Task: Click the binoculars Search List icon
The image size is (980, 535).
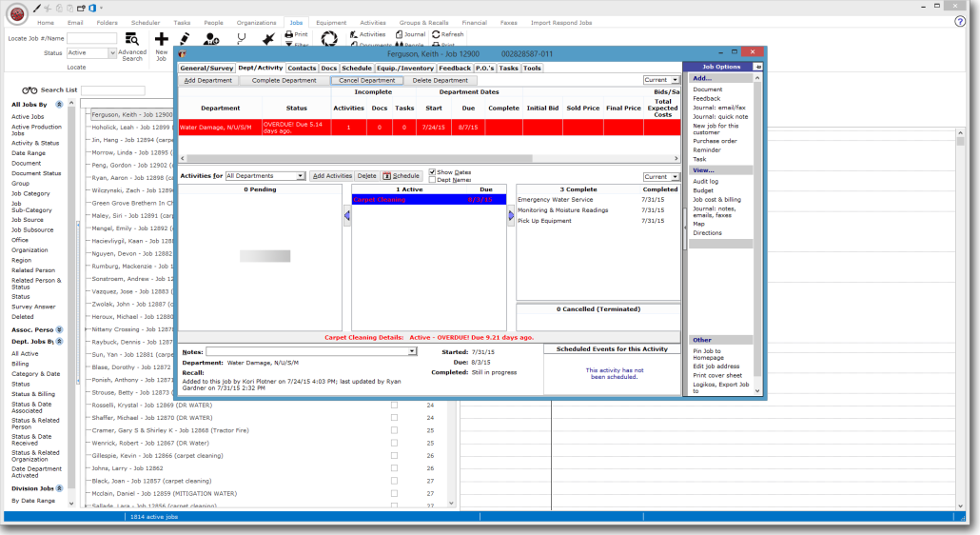Action: pos(29,90)
